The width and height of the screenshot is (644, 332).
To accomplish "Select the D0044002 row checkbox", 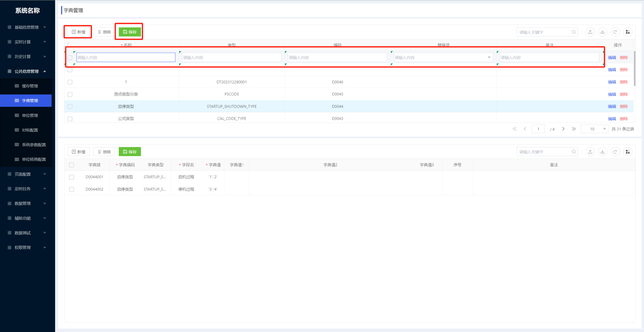I will pyautogui.click(x=71, y=189).
